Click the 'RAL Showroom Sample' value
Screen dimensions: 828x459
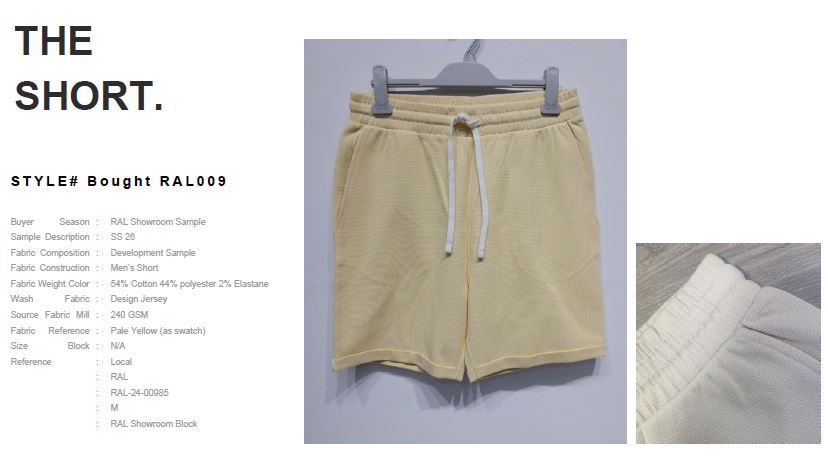[x=158, y=222]
